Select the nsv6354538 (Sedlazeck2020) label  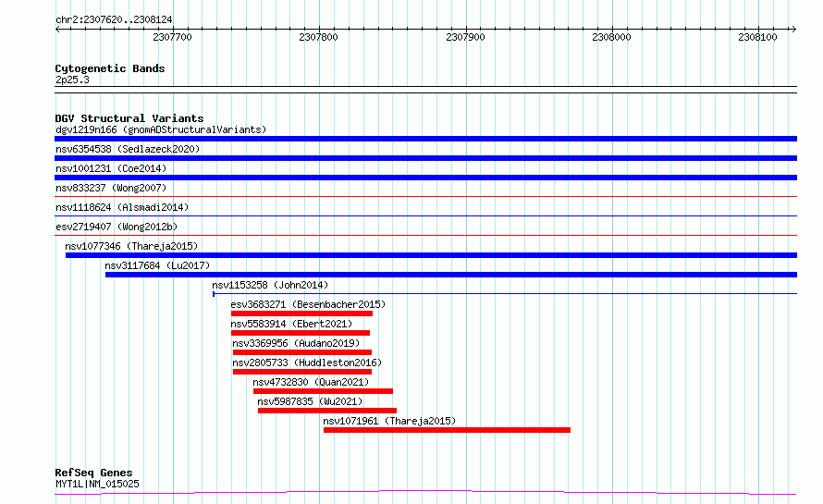point(128,149)
